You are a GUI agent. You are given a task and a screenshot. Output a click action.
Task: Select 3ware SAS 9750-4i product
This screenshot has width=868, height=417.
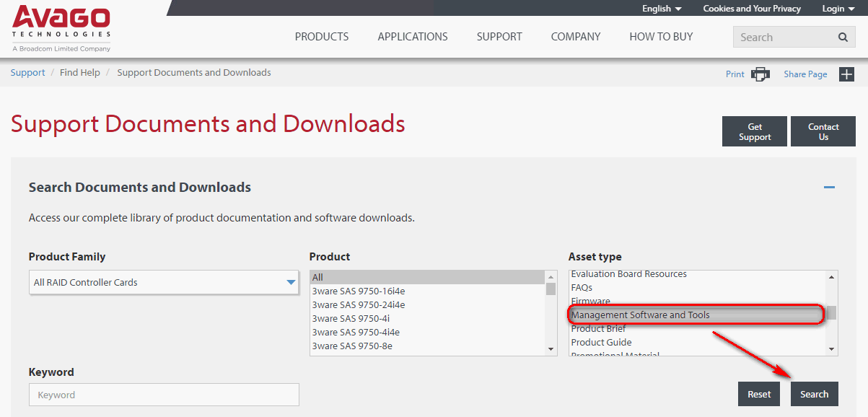coord(428,318)
